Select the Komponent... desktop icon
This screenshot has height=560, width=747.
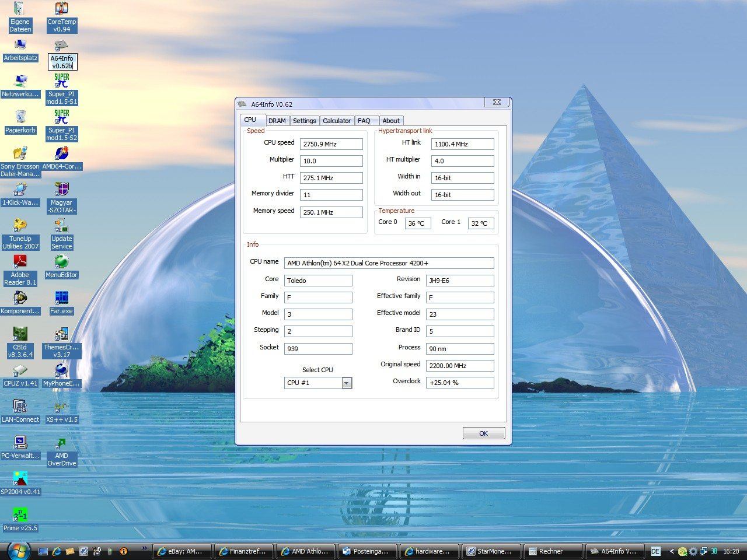(x=20, y=303)
